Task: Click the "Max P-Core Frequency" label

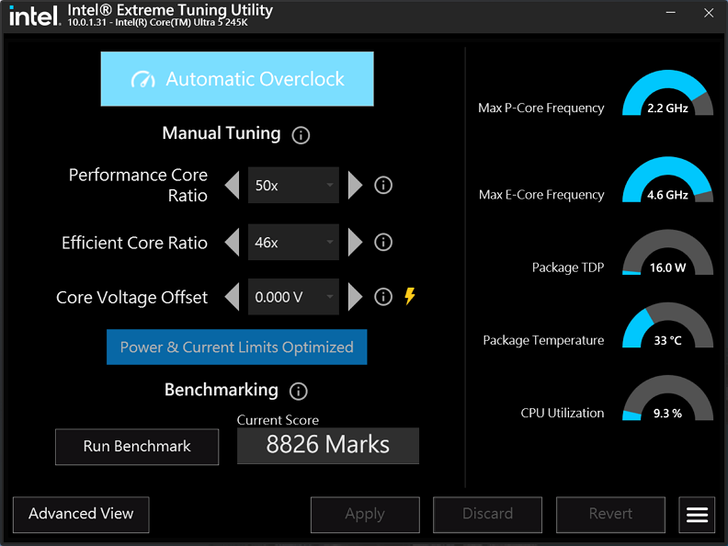Action: pyautogui.click(x=541, y=108)
